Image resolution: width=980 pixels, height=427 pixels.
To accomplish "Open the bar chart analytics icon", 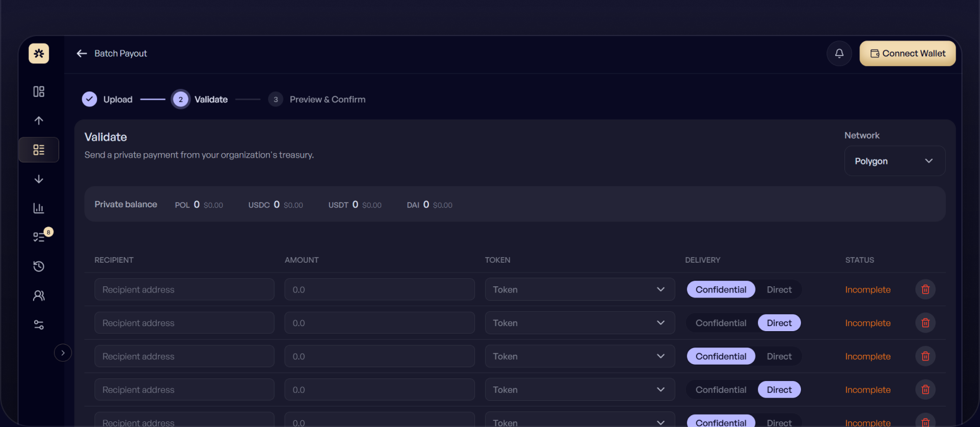I will (x=39, y=208).
